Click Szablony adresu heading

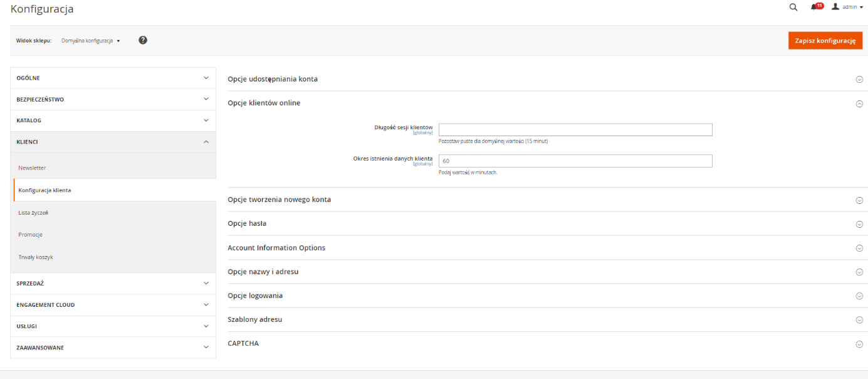(254, 319)
